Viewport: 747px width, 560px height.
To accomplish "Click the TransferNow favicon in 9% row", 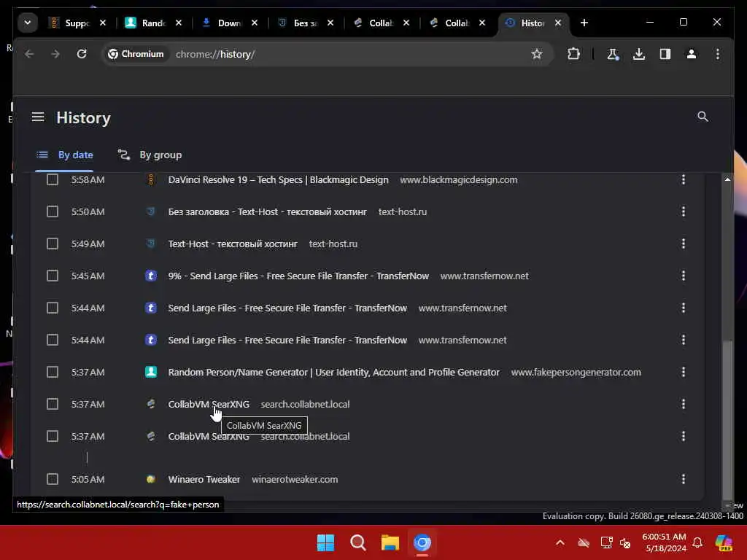I will pyautogui.click(x=150, y=276).
